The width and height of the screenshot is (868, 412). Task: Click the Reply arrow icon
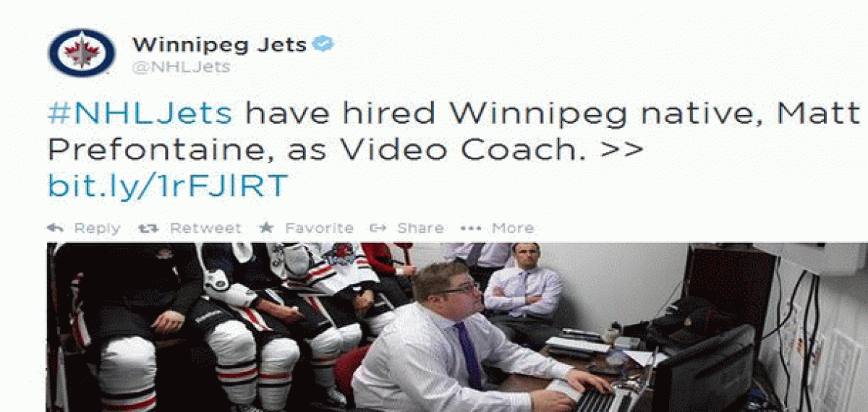pyautogui.click(x=55, y=228)
